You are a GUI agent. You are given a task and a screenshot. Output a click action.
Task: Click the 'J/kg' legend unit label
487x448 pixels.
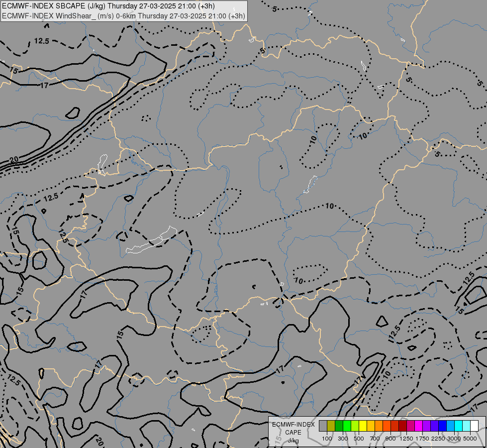point(293,441)
